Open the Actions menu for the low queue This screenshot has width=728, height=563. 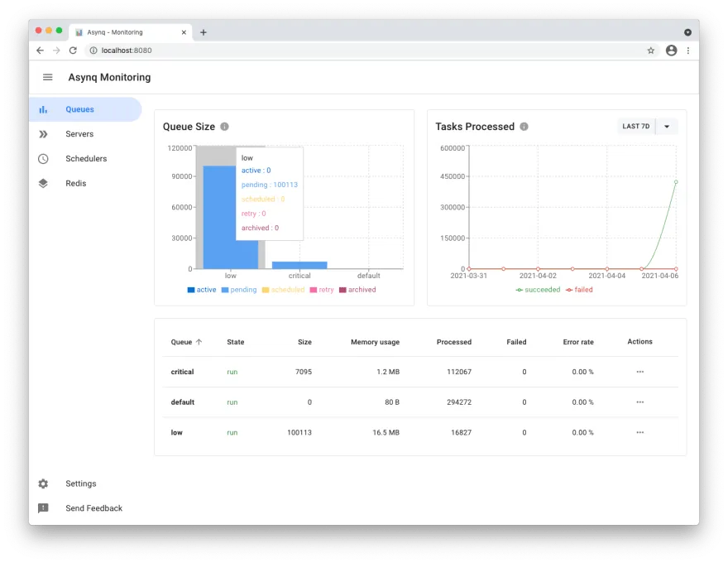(640, 432)
